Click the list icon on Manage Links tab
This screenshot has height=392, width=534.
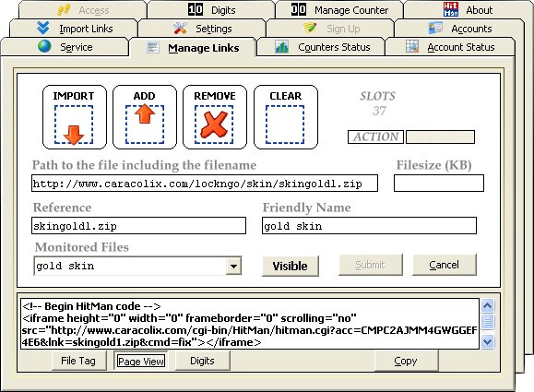pyautogui.click(x=153, y=47)
